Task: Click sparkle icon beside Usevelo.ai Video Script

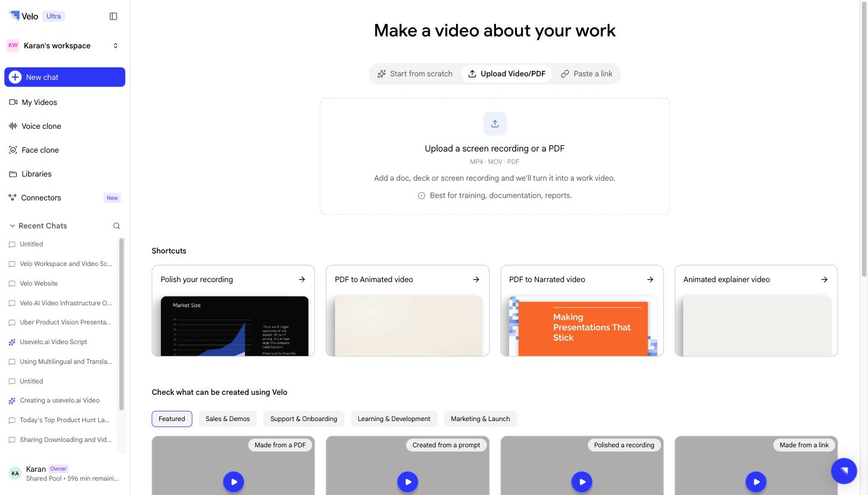Action: pos(12,342)
